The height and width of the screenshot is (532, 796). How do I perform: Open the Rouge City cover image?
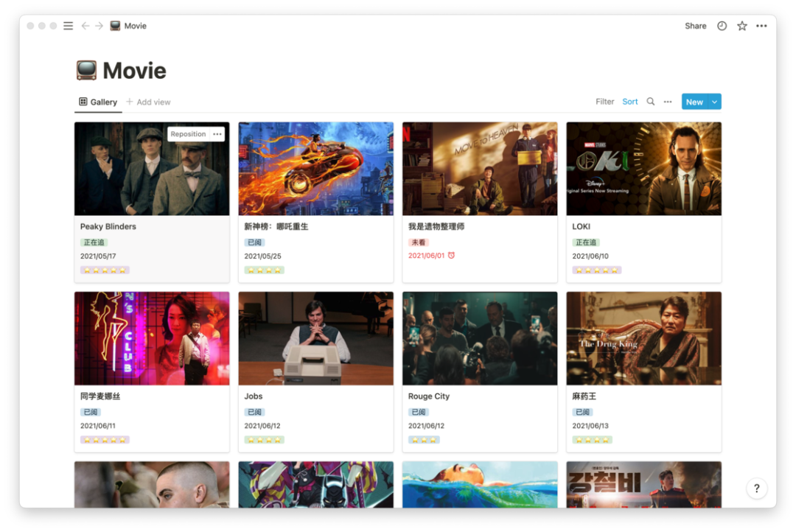[x=480, y=338]
